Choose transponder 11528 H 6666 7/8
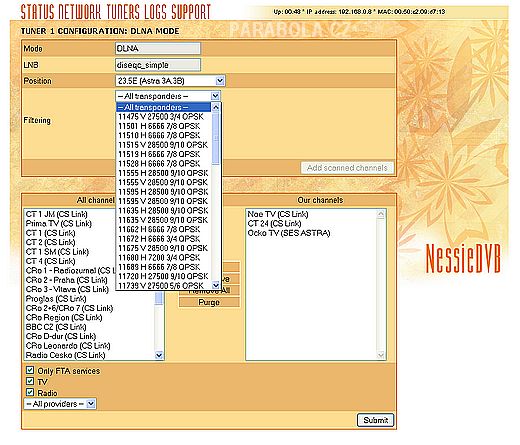Viewport: 520px width, 445px height. [x=163, y=164]
